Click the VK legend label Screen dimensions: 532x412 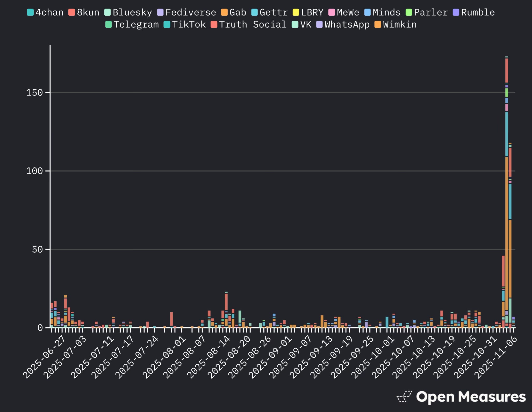point(306,25)
